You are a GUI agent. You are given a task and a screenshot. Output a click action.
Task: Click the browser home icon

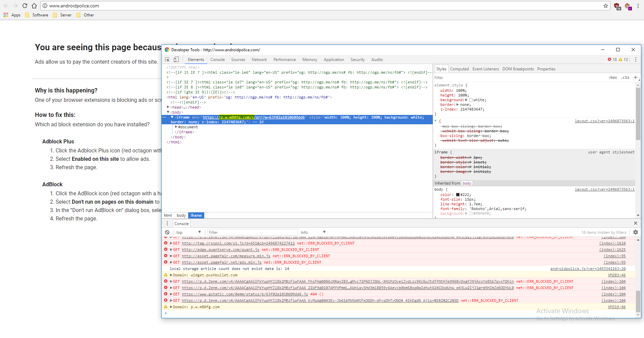point(34,6)
